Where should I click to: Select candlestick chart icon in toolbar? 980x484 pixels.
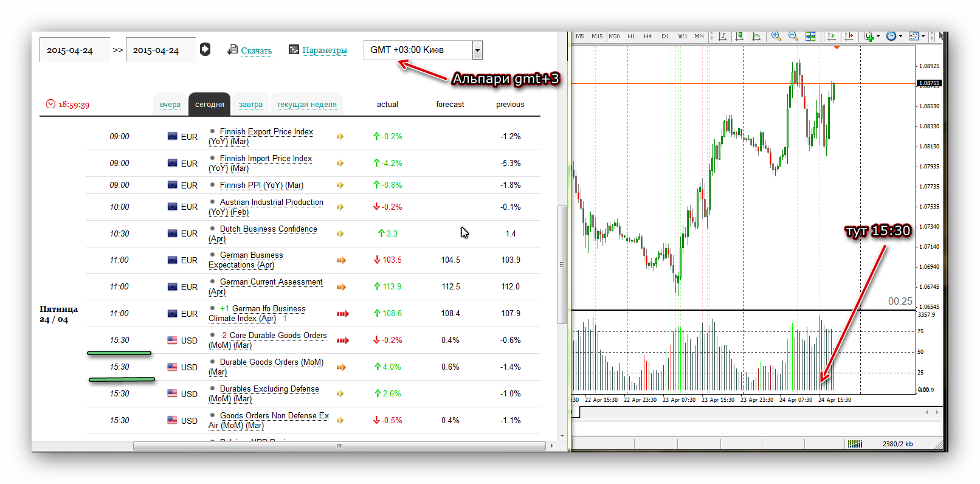pos(739,36)
